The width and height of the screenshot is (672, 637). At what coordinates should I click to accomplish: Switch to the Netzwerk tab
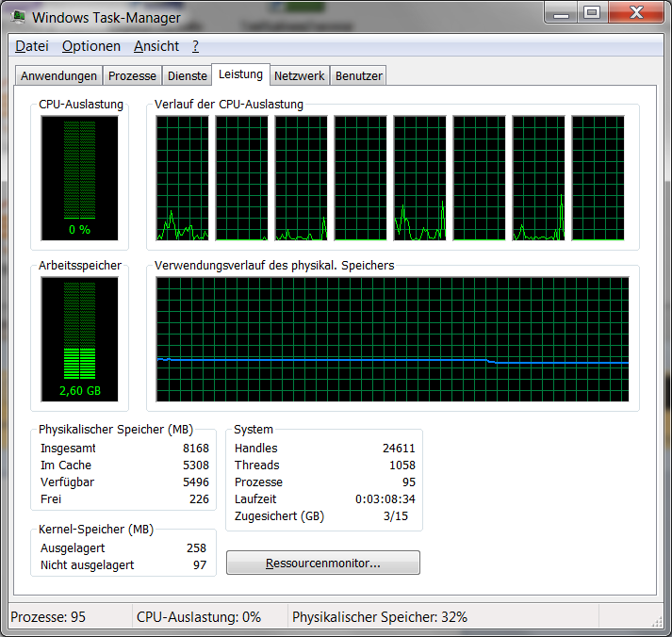(299, 75)
